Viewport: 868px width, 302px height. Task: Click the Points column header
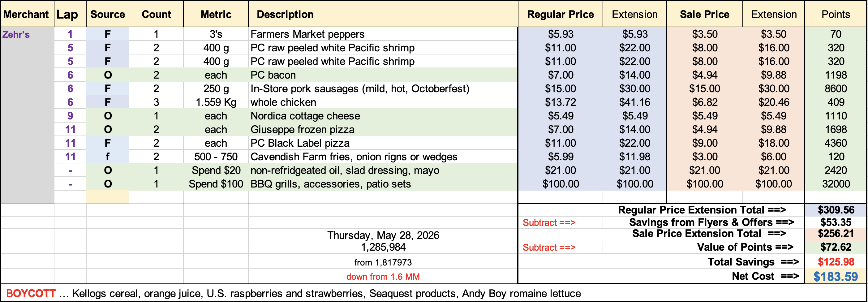(836, 14)
